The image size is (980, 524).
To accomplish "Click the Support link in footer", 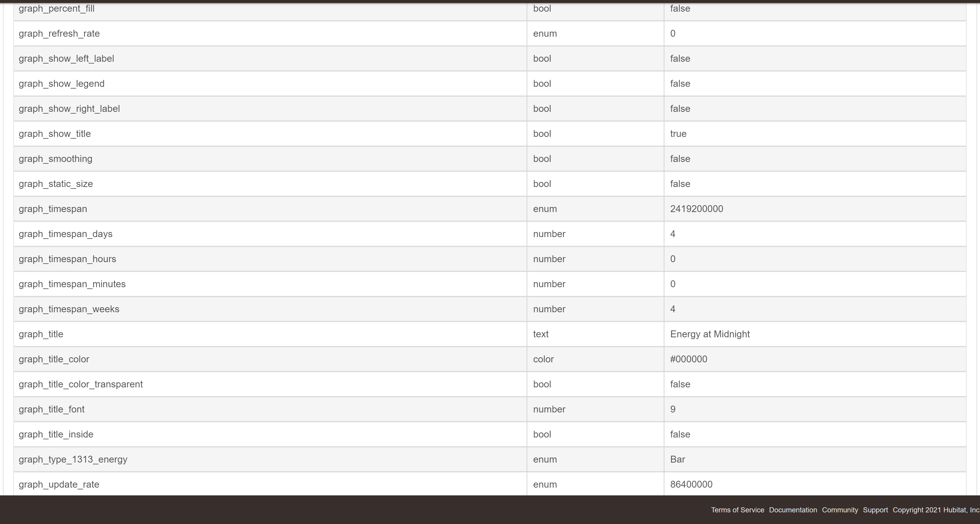I will 875,510.
